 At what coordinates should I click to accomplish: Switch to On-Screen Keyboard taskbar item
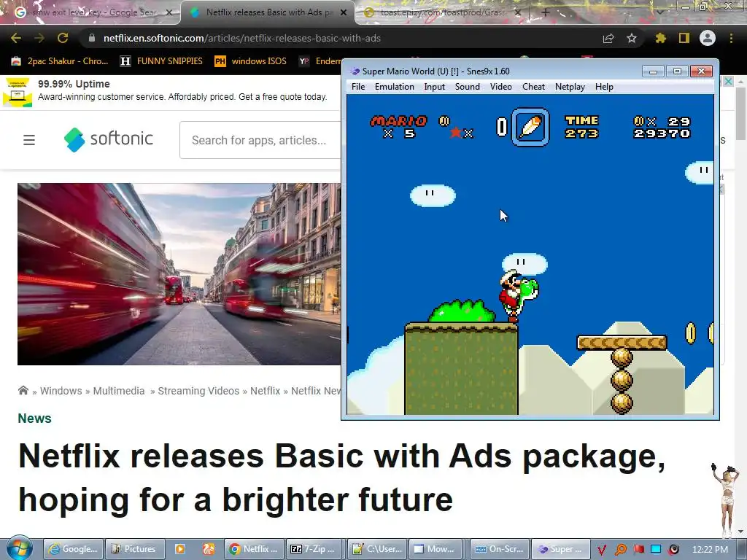point(500,549)
